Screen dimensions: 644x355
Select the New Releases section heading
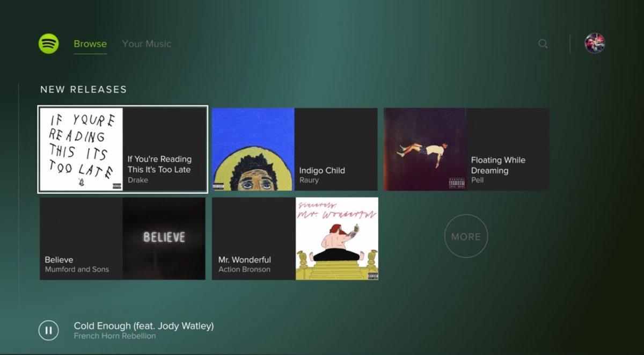pyautogui.click(x=84, y=90)
